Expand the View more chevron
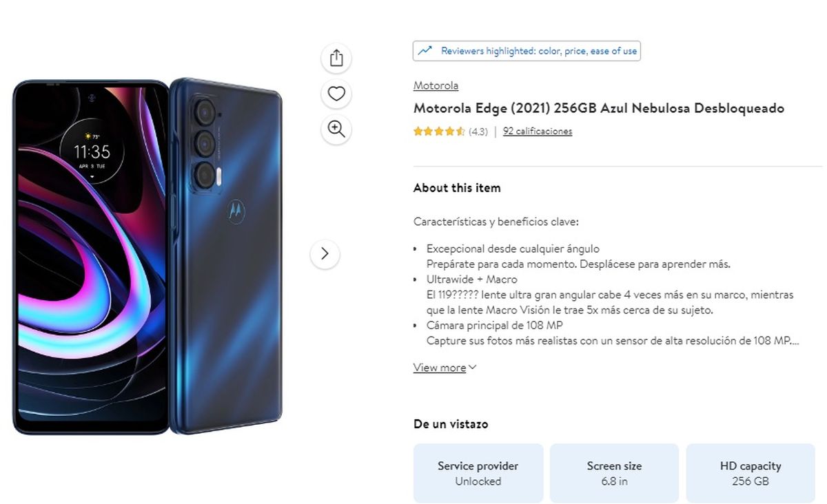The height and width of the screenshot is (504, 827). [x=472, y=368]
